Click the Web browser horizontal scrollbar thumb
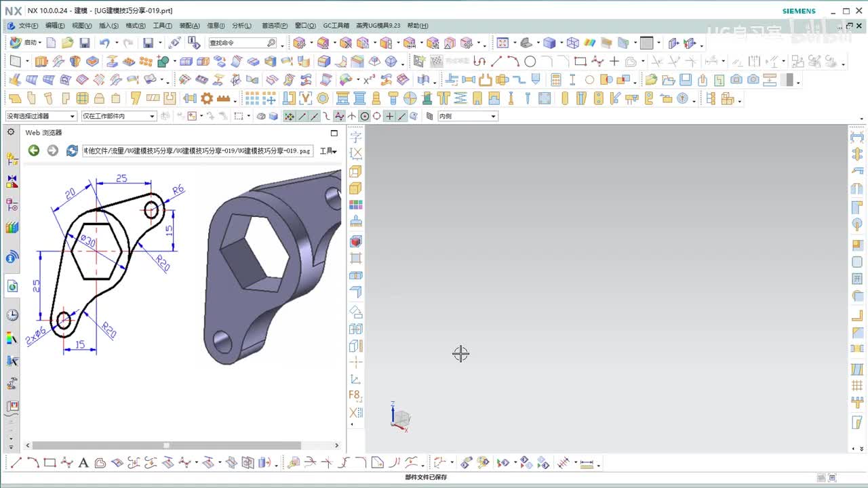Viewport: 868px width, 488px height. [166, 445]
